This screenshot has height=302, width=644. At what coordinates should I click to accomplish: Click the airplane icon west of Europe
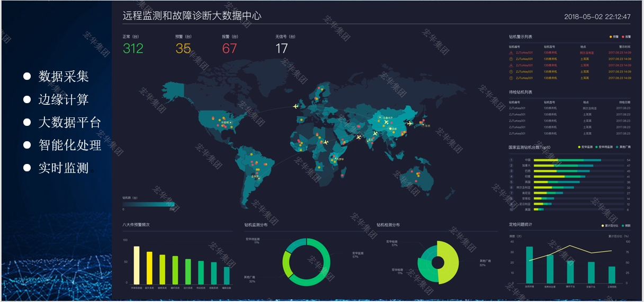tap(296, 106)
